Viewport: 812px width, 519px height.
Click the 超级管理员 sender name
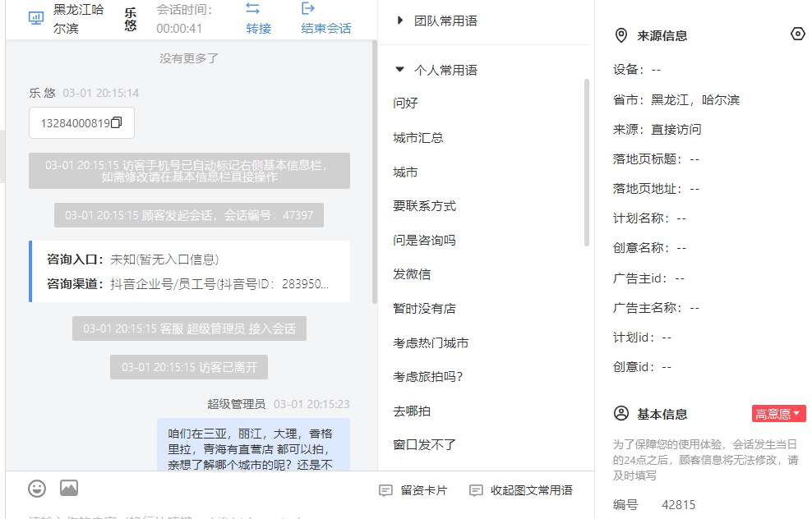pyautogui.click(x=236, y=404)
